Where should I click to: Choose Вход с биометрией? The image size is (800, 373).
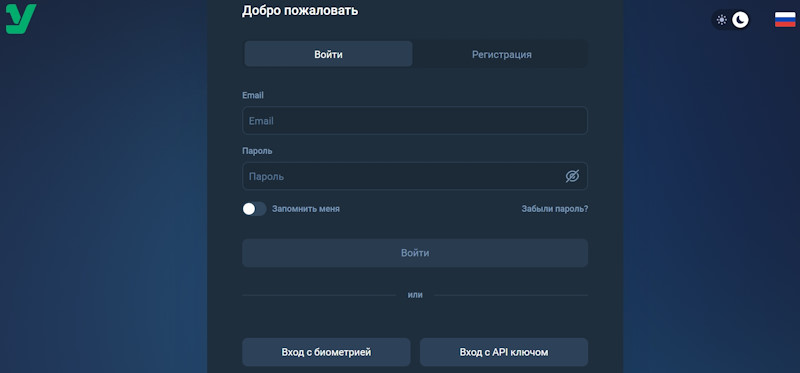(326, 352)
